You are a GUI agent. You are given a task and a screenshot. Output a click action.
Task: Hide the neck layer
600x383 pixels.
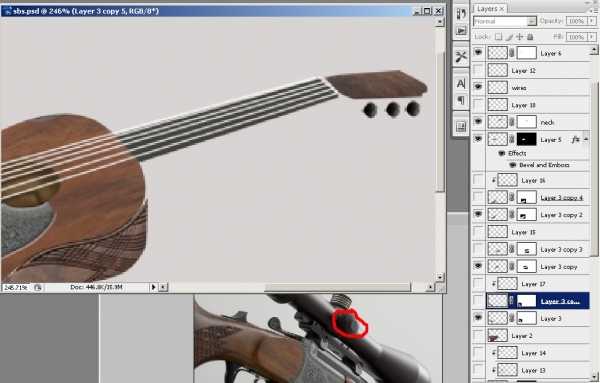[x=478, y=121]
